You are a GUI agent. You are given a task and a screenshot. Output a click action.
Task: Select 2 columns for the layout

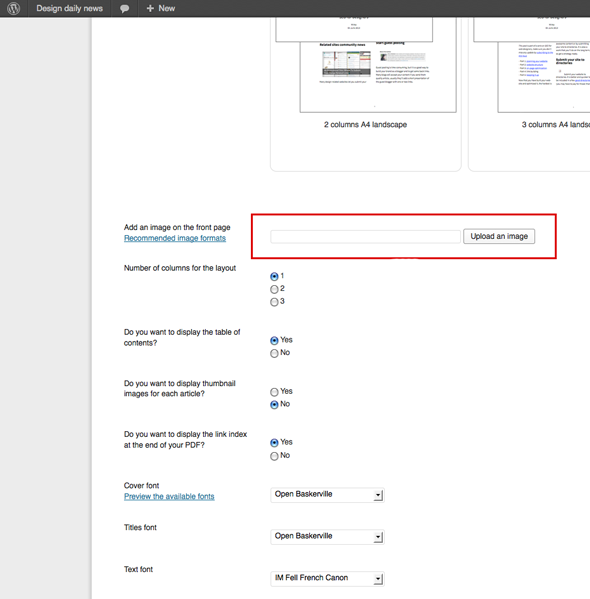[x=274, y=289]
